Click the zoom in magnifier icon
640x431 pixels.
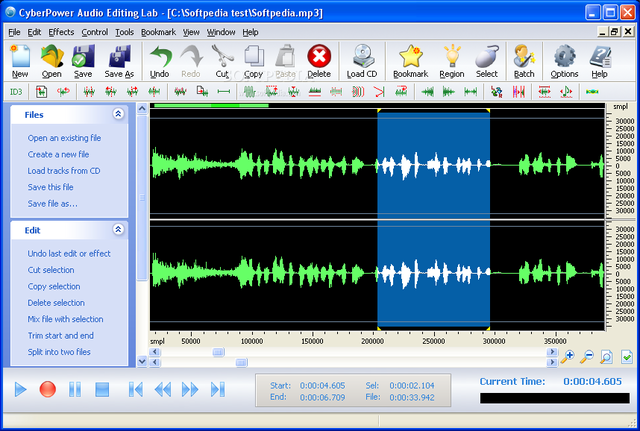pos(567,357)
